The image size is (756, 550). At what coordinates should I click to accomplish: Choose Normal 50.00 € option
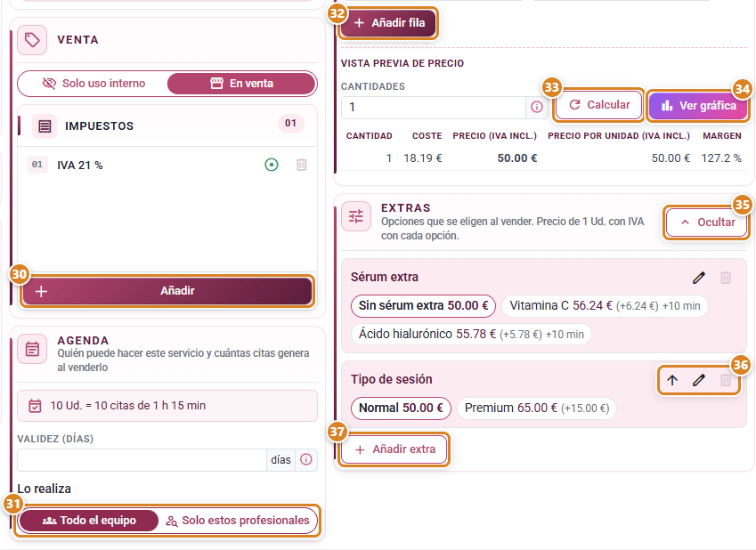pyautogui.click(x=401, y=408)
